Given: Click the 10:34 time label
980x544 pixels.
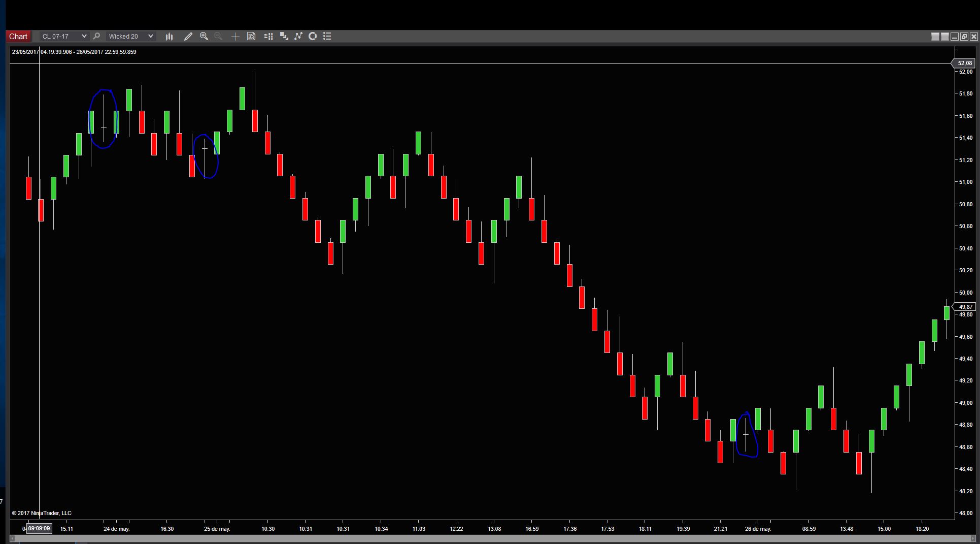Looking at the screenshot, I should point(381,529).
